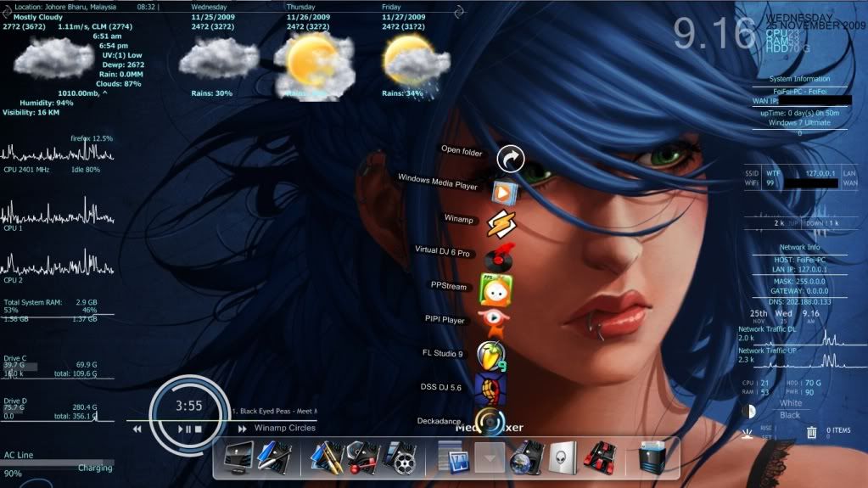Open PIPI Player from the stack

coord(492,321)
